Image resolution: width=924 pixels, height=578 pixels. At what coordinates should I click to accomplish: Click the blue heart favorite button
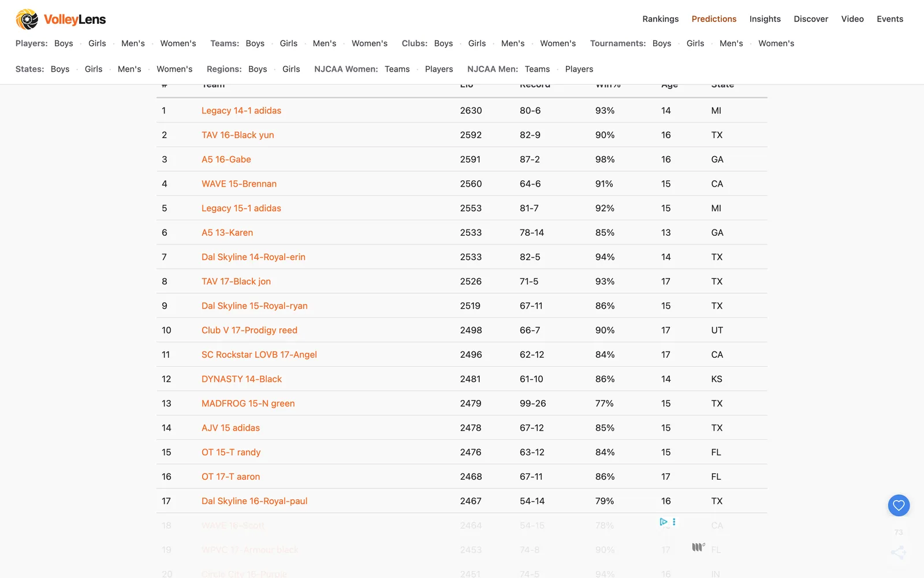coord(899,506)
